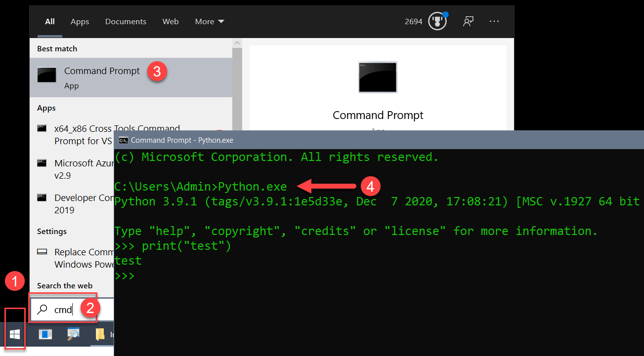
Task: Click the magnifier icon in search box
Action: (x=43, y=310)
